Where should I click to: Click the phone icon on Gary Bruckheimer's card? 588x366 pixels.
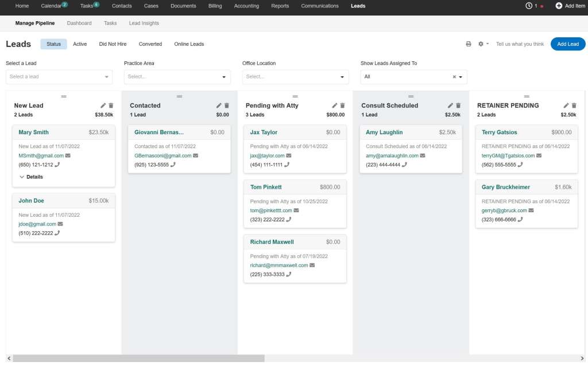520,219
